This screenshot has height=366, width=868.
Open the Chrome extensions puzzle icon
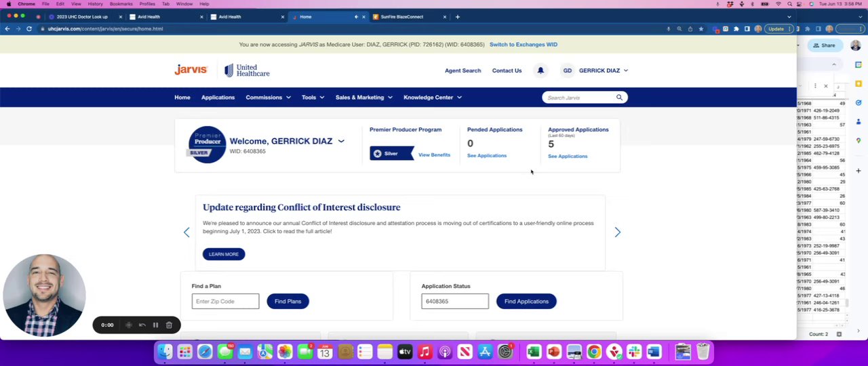point(736,28)
